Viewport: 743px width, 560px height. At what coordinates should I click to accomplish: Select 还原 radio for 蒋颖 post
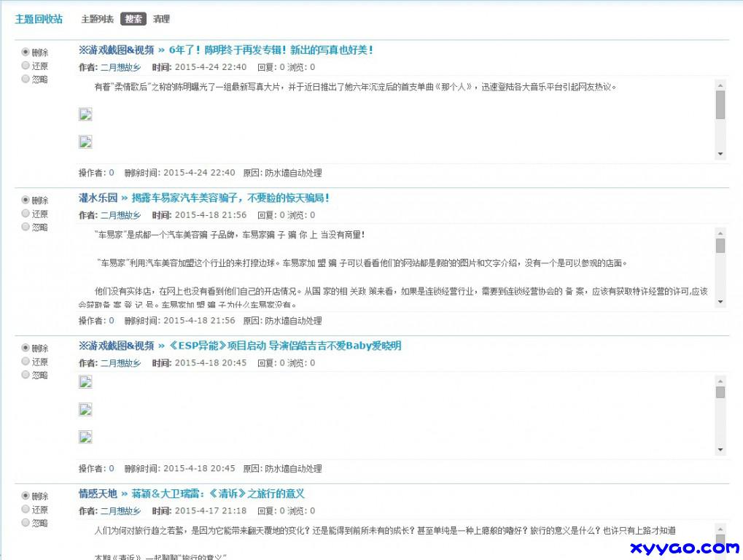[x=26, y=510]
